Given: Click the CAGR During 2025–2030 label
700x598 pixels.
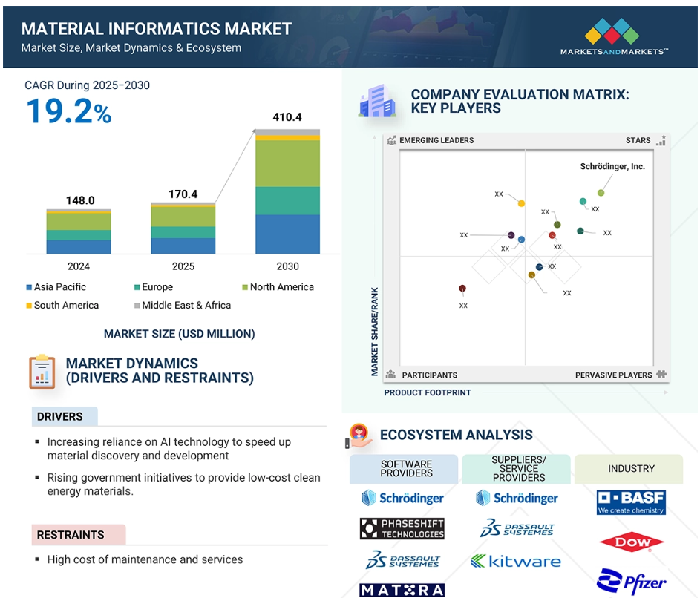Looking at the screenshot, I should pos(87,85).
